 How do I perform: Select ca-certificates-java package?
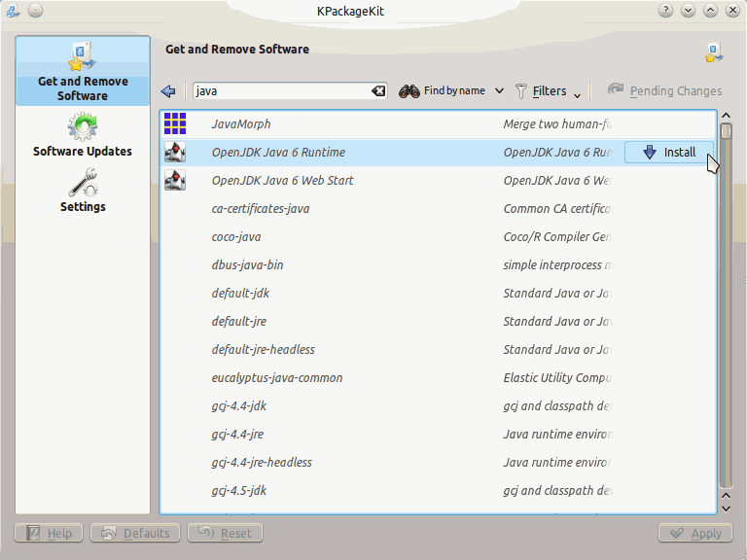[x=438, y=209]
